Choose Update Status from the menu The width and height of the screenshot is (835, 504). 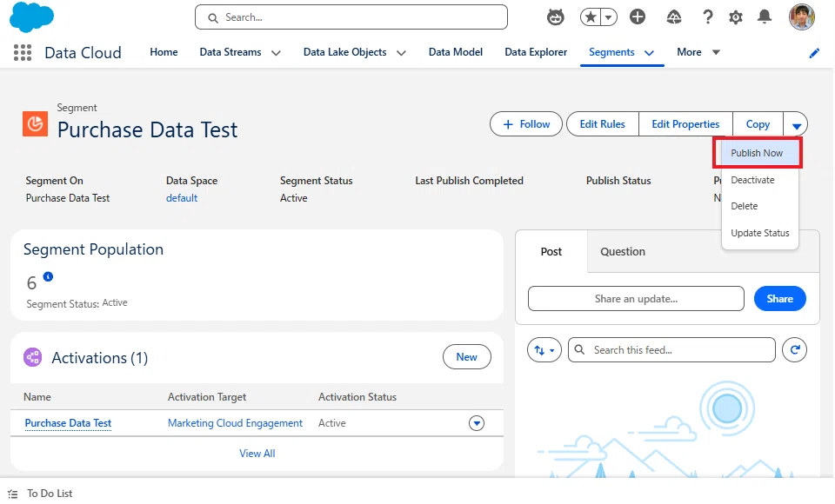click(760, 233)
